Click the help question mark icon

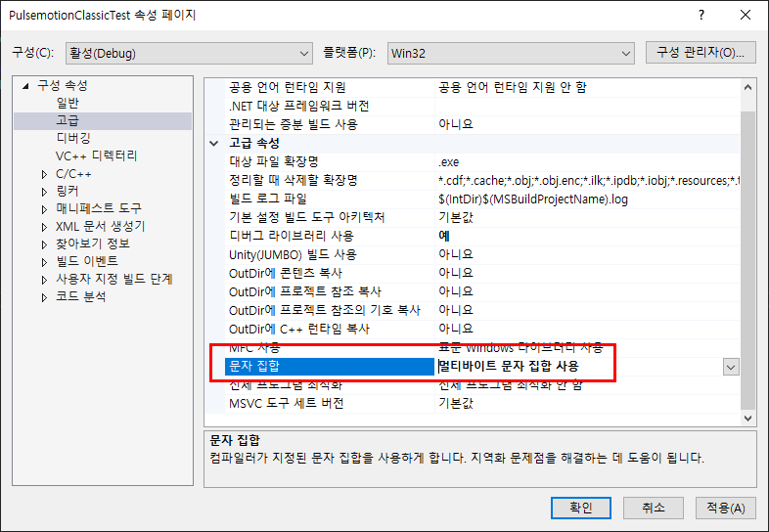tap(701, 15)
